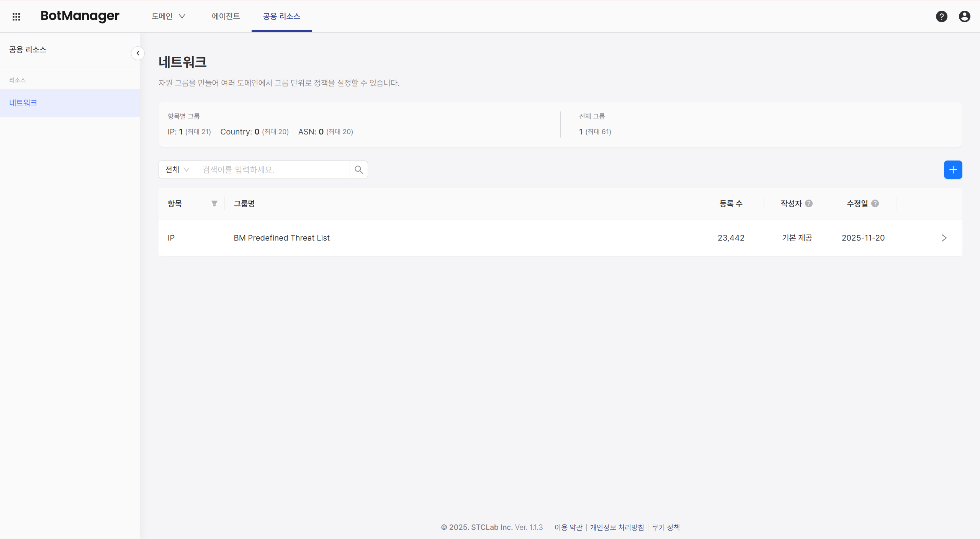Viewport: 980px width, 539px height.
Task: Expand the 도메인 dropdown menu
Action: pyautogui.click(x=169, y=16)
